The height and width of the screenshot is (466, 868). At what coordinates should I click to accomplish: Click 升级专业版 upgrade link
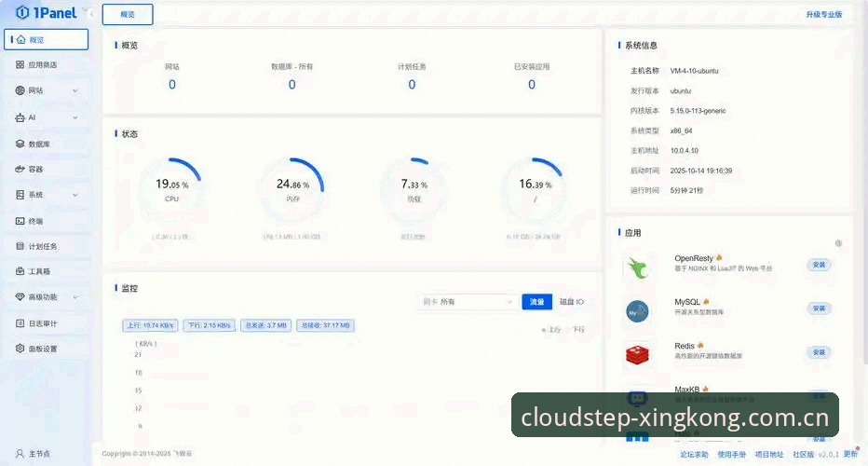click(823, 14)
